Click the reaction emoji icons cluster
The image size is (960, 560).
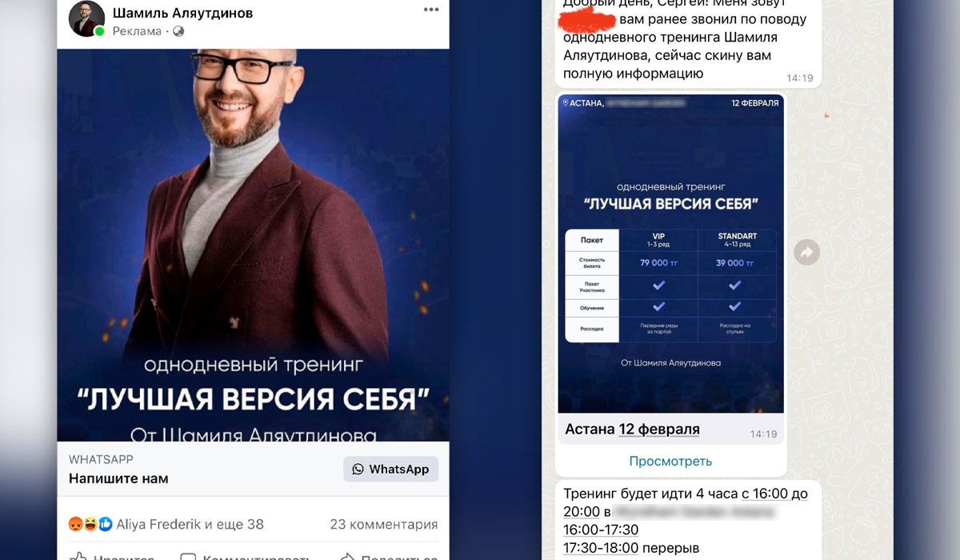[x=90, y=525]
